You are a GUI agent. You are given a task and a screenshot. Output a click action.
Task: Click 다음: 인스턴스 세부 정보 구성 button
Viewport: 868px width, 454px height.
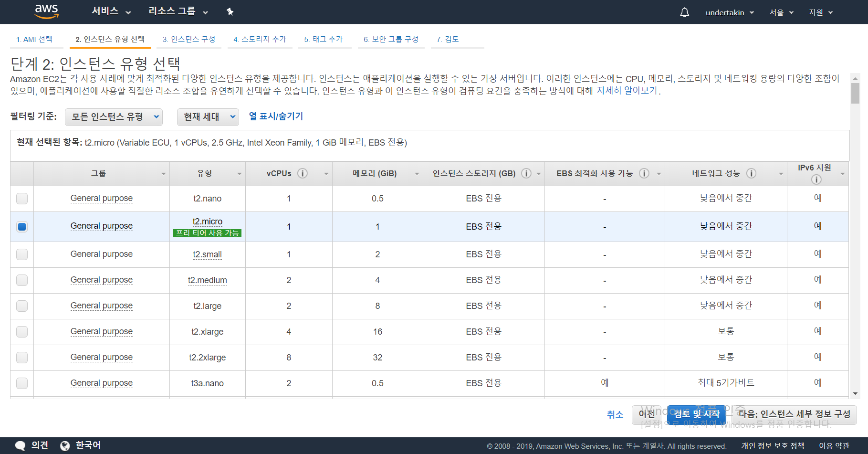(x=794, y=414)
